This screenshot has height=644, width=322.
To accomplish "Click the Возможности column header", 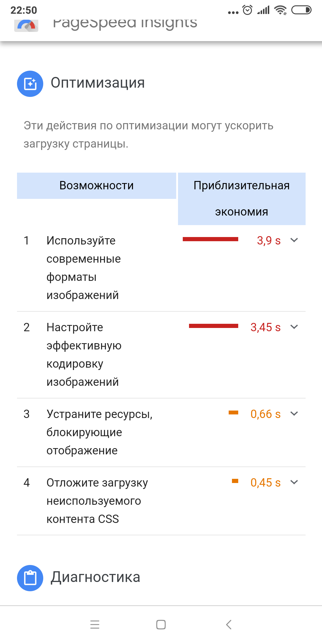I will pos(96,185).
